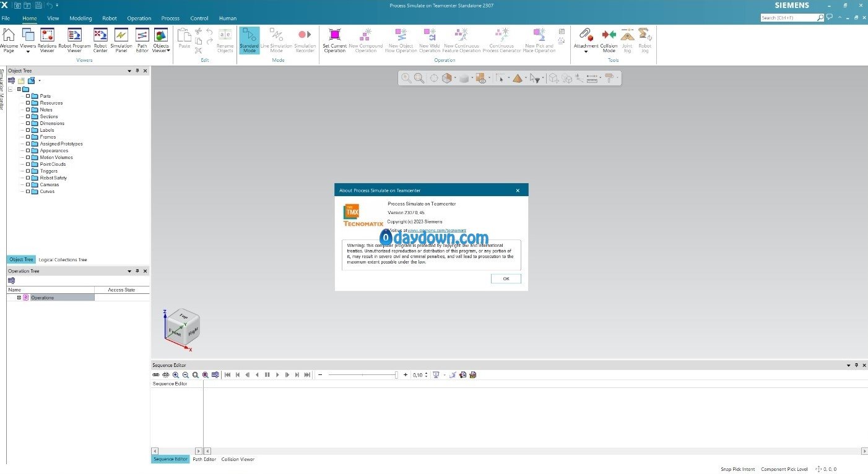
Task: Zoom in on Sequence Editor timeline
Action: tap(176, 375)
